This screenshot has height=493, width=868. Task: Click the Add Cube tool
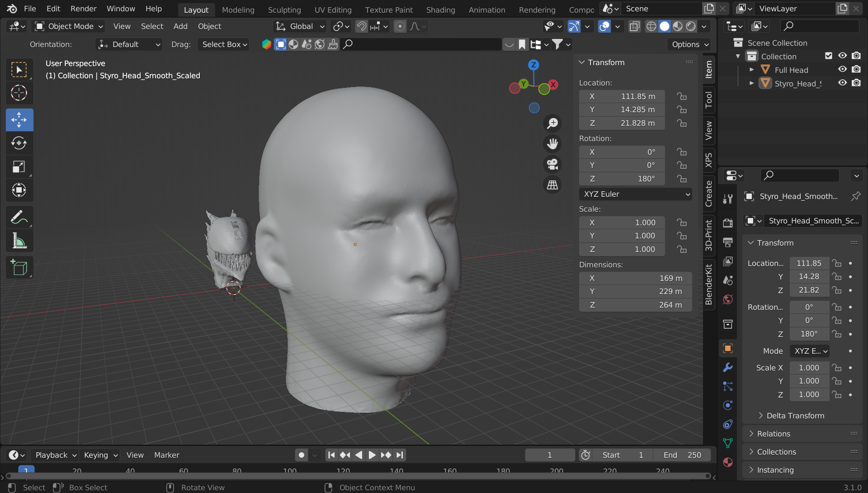coord(19,268)
